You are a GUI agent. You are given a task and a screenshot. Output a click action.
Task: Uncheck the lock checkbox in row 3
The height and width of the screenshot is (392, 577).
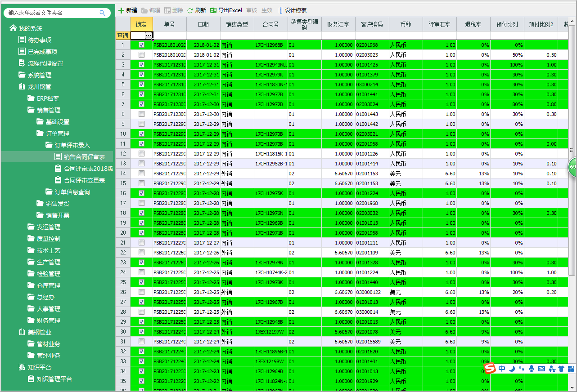point(142,65)
